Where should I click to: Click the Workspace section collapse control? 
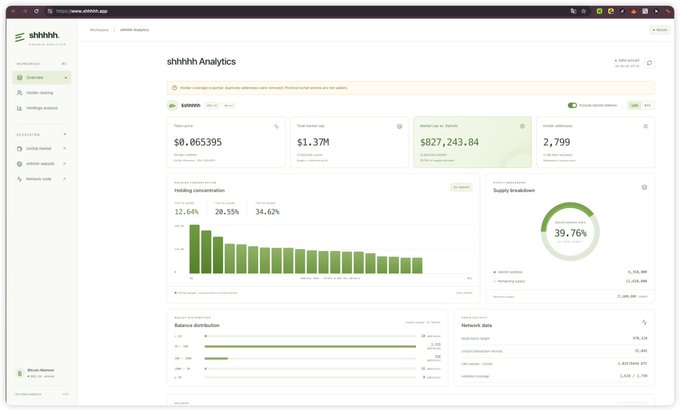click(64, 64)
